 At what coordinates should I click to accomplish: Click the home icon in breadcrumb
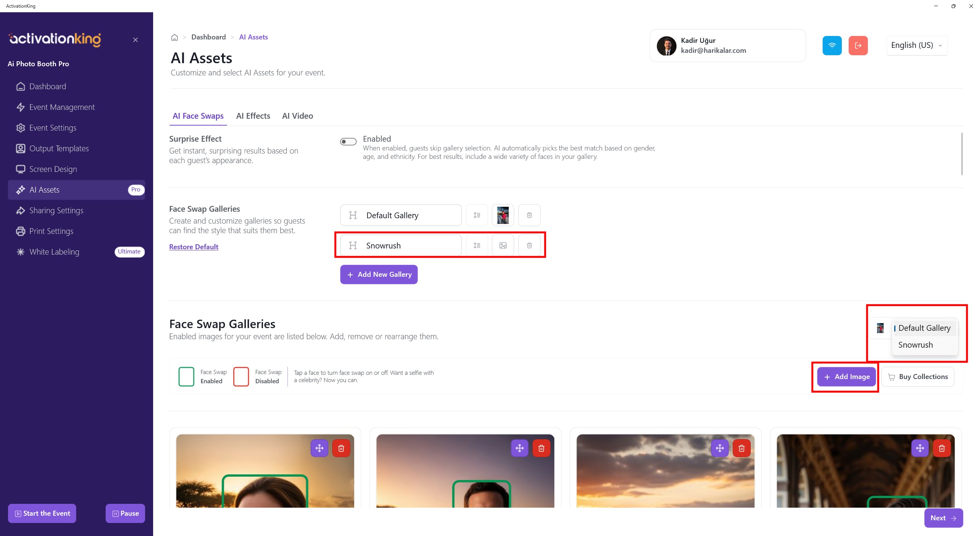(175, 38)
